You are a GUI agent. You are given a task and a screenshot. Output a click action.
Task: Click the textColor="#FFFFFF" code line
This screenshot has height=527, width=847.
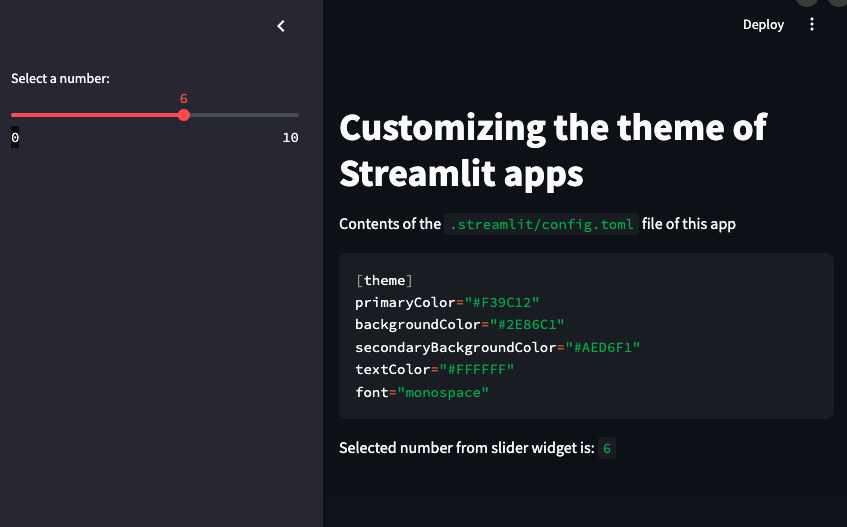tap(434, 369)
